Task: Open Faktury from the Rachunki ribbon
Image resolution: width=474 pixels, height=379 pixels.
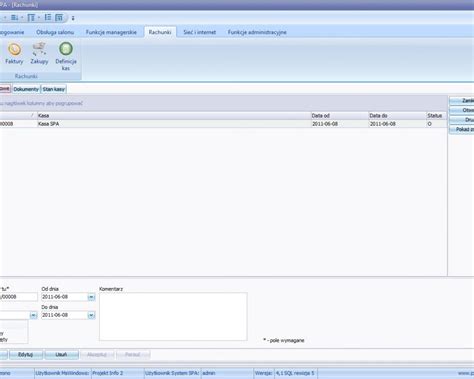Action: [14, 53]
